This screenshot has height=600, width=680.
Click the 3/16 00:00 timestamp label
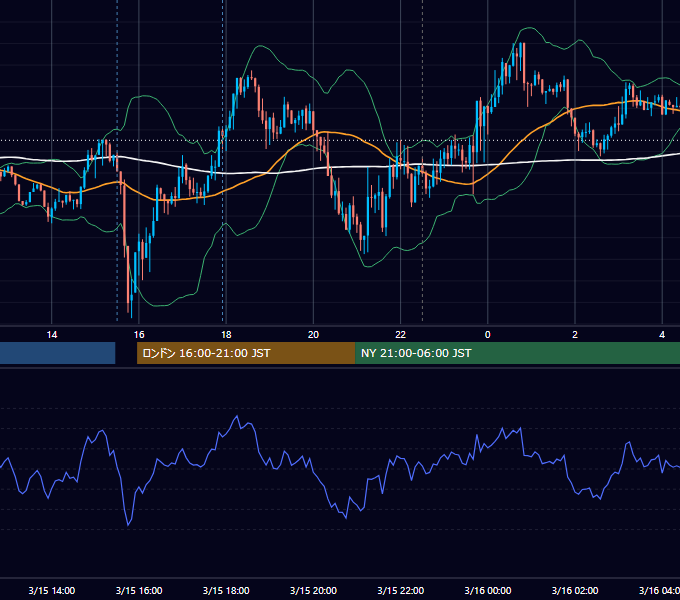click(487, 590)
